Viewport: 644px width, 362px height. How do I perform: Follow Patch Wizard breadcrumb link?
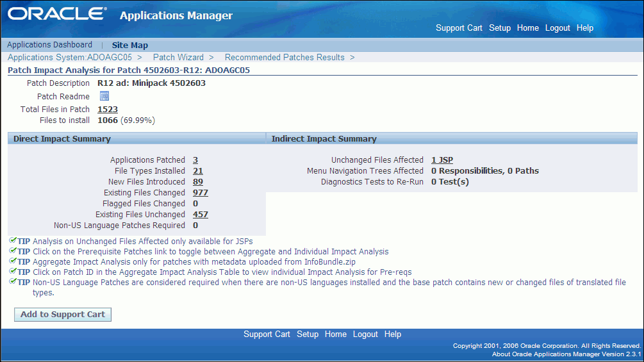click(x=178, y=58)
